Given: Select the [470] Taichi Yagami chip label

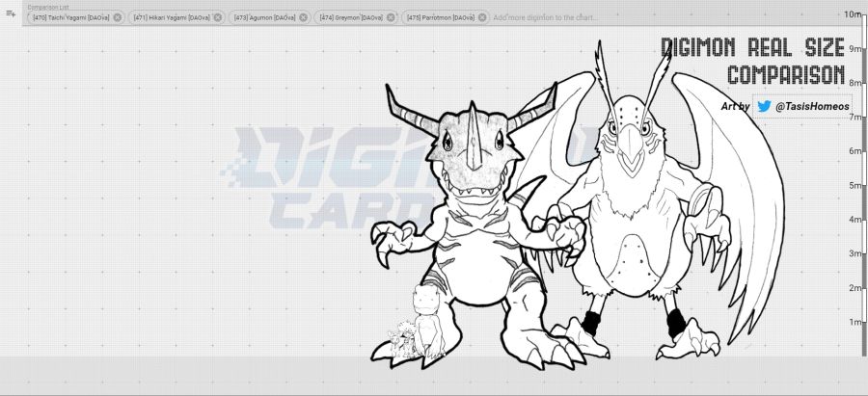Looking at the screenshot, I should coord(70,18).
